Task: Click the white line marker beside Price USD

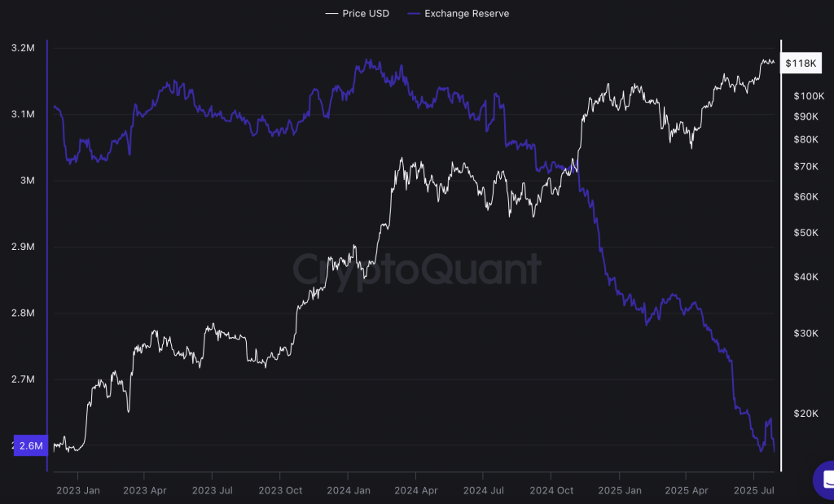Action: point(331,14)
